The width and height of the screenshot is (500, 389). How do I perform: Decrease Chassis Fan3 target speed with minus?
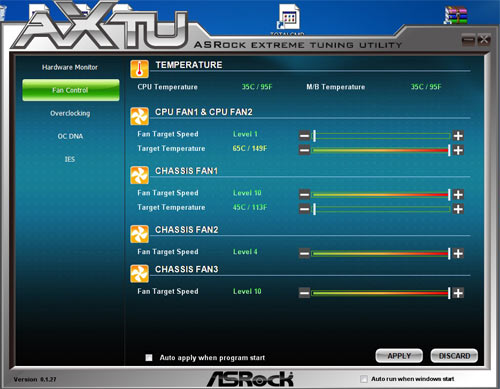click(x=304, y=293)
